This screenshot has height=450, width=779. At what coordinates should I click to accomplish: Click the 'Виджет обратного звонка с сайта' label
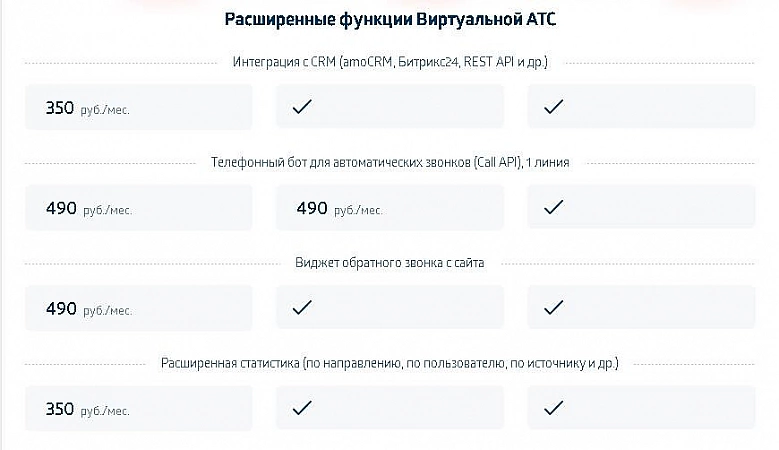tap(389, 262)
